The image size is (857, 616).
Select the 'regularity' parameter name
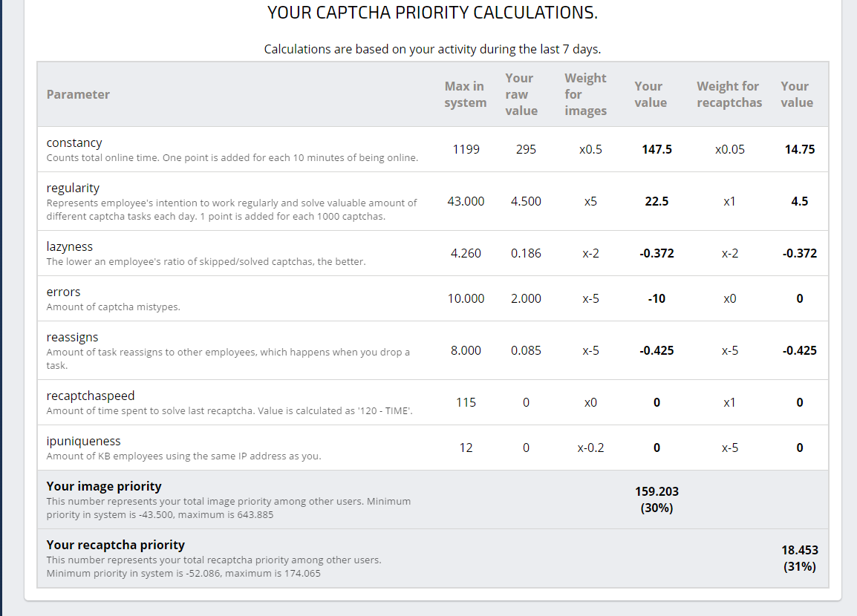click(73, 188)
